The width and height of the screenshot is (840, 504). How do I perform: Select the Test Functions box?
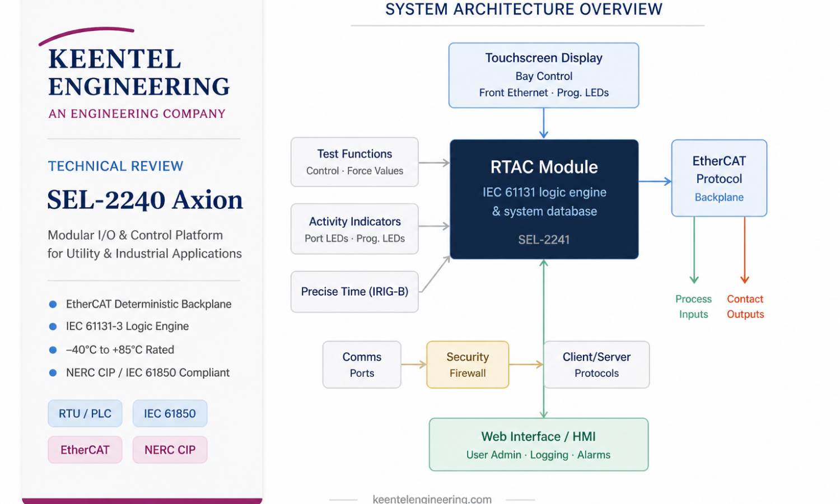click(x=354, y=162)
